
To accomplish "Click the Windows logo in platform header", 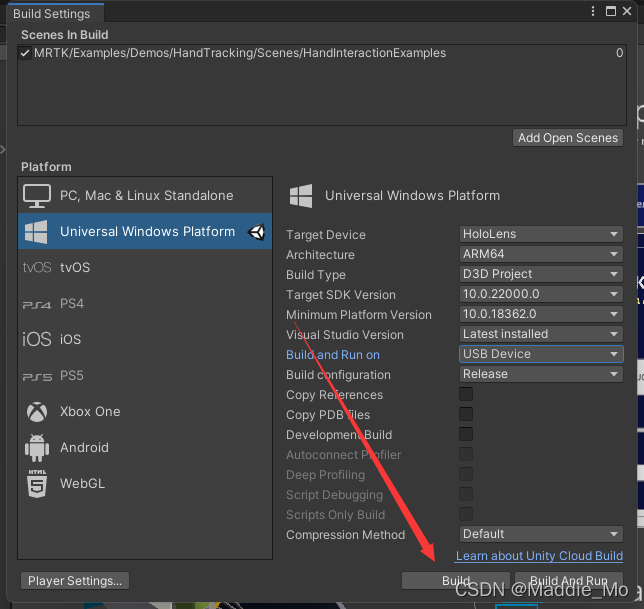I will click(301, 196).
